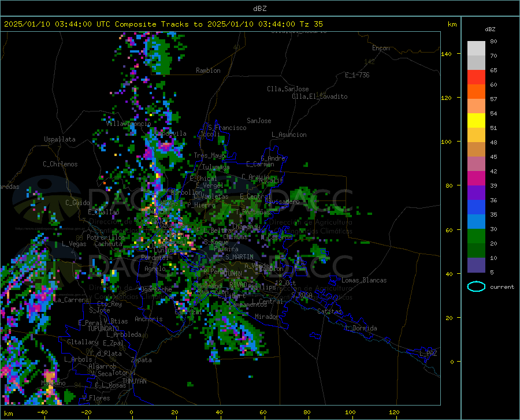Click the 'Villavicencio' place label
The height and width of the screenshot is (420, 520).
tap(129, 124)
